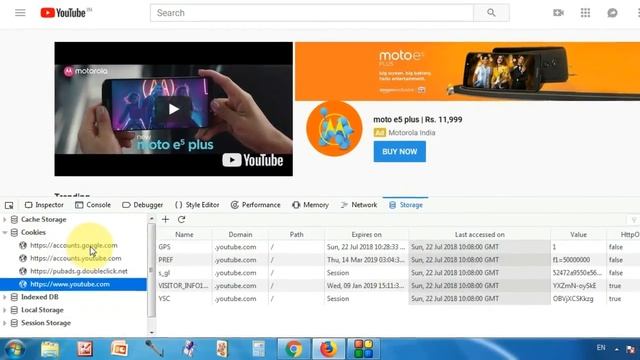The width and height of the screenshot is (640, 360).
Task: Sort cookies by the Name column header
Action: coord(184,235)
